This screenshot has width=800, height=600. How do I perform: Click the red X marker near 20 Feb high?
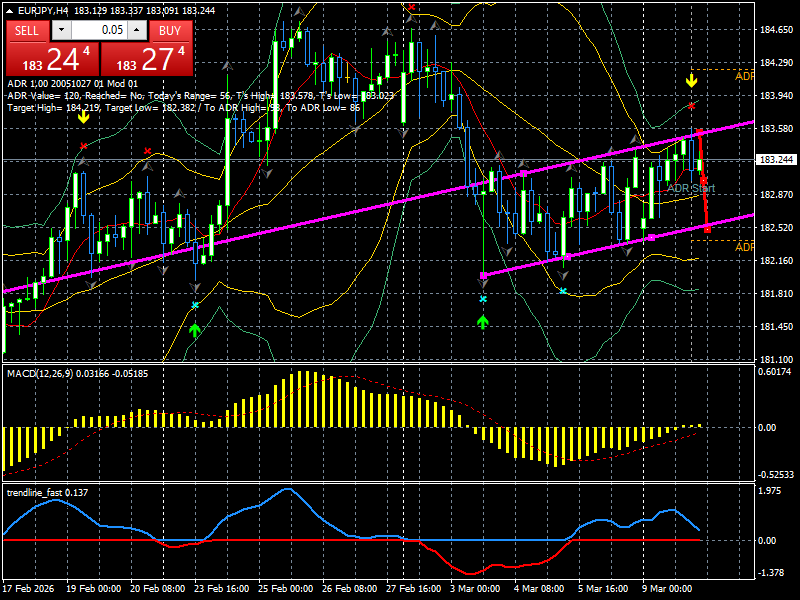coord(147,151)
